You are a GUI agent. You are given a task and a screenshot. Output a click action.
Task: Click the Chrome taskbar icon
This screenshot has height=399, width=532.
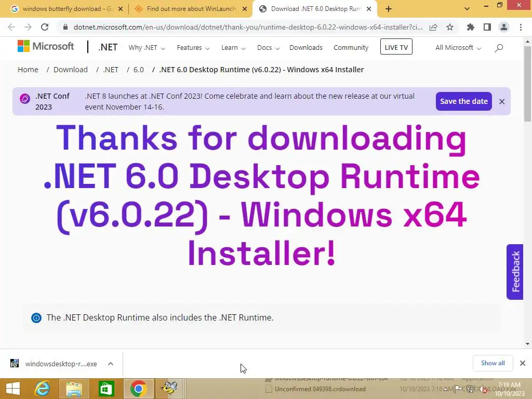(x=138, y=389)
